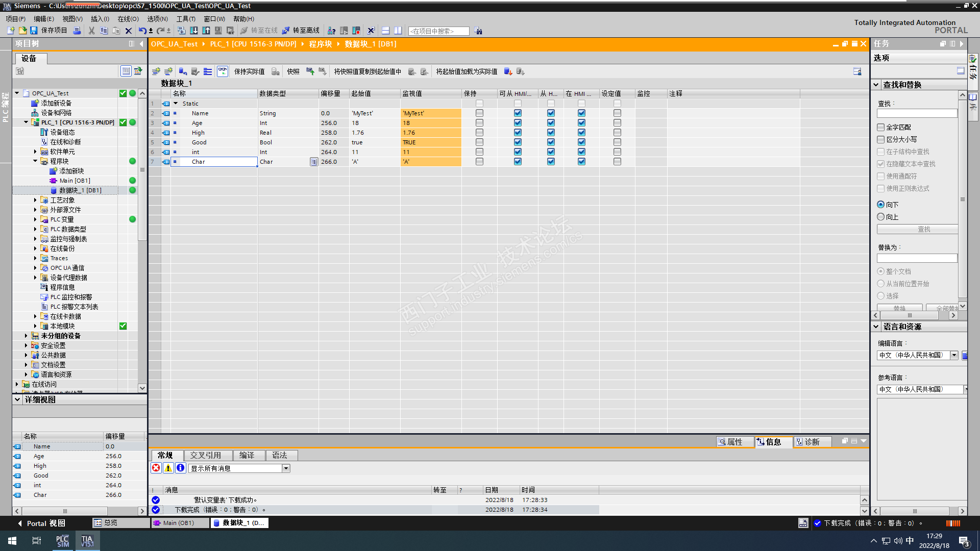Click the 快照 snapshot button
980x551 pixels.
coord(293,71)
